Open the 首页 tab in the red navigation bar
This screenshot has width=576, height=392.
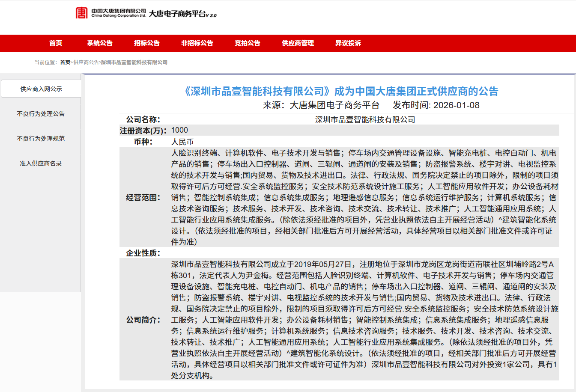pos(56,43)
